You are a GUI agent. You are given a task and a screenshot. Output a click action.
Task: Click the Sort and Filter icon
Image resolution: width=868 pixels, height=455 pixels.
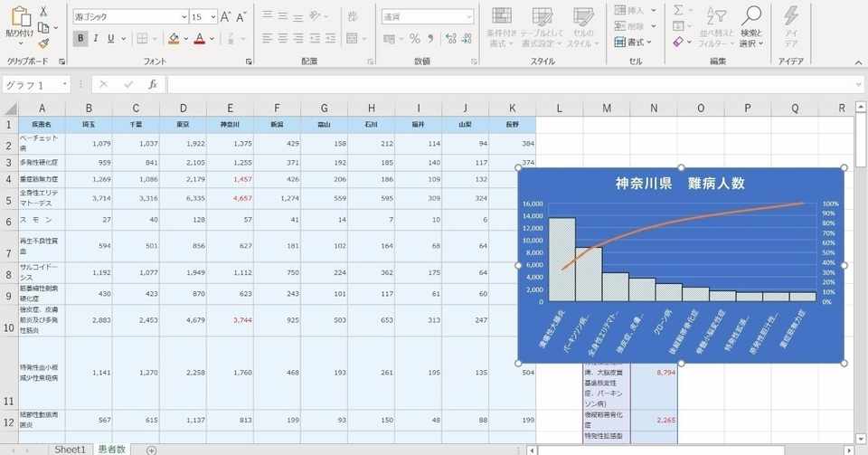[x=716, y=16]
